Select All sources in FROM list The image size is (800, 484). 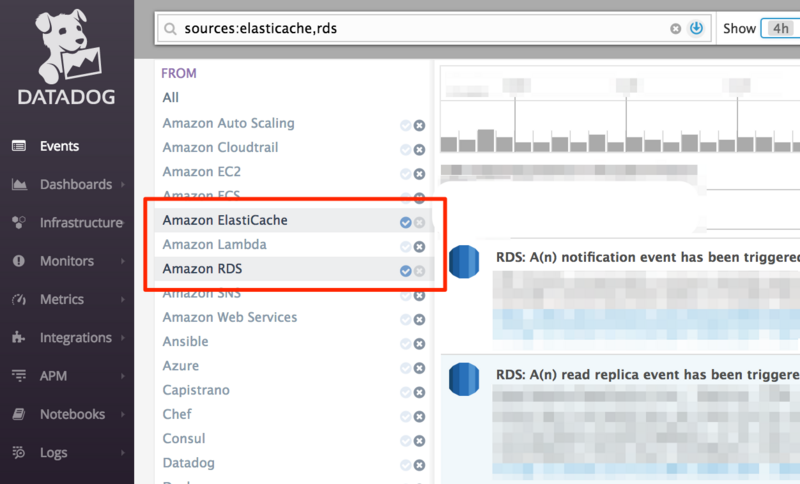point(170,97)
